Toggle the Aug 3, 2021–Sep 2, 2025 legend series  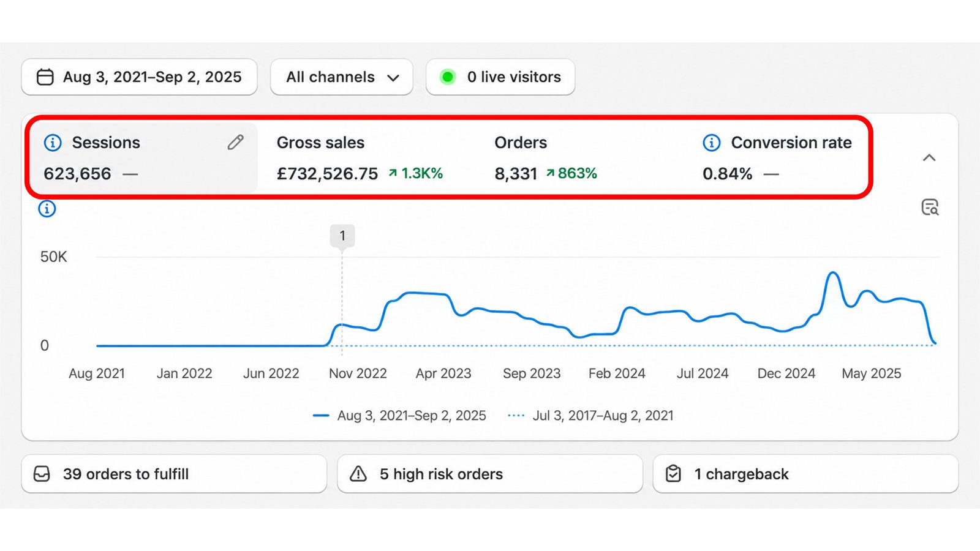tap(399, 416)
